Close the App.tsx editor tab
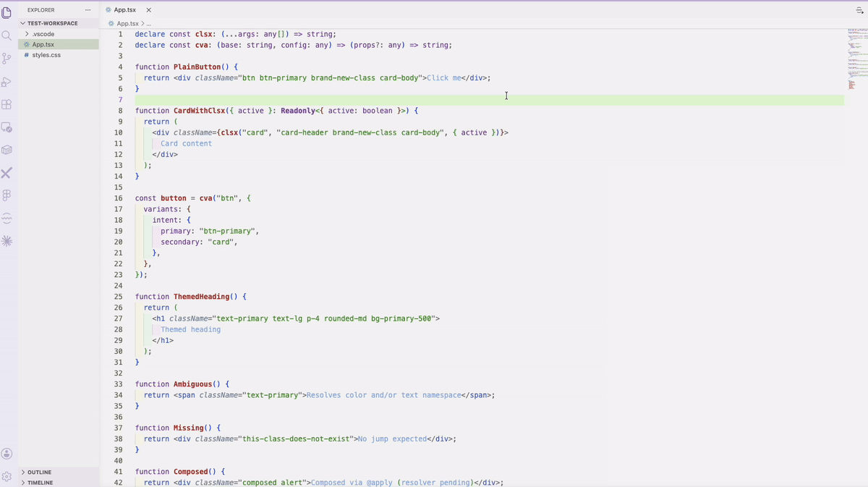Viewport: 868px width, 487px height. click(149, 10)
